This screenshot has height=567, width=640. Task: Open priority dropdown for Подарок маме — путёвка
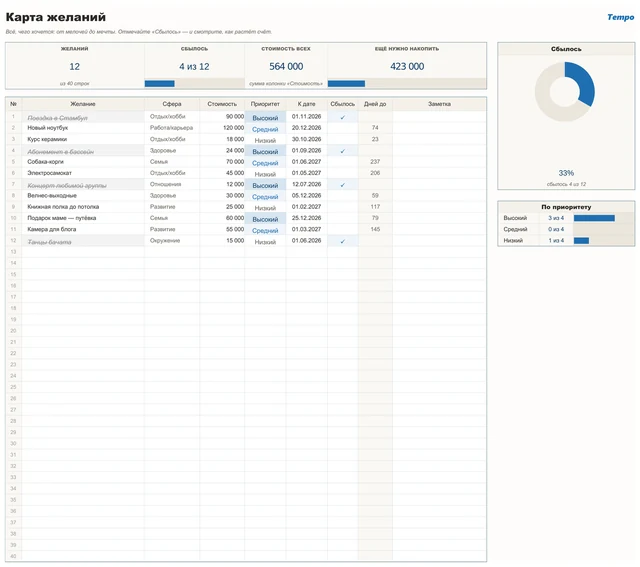(265, 219)
